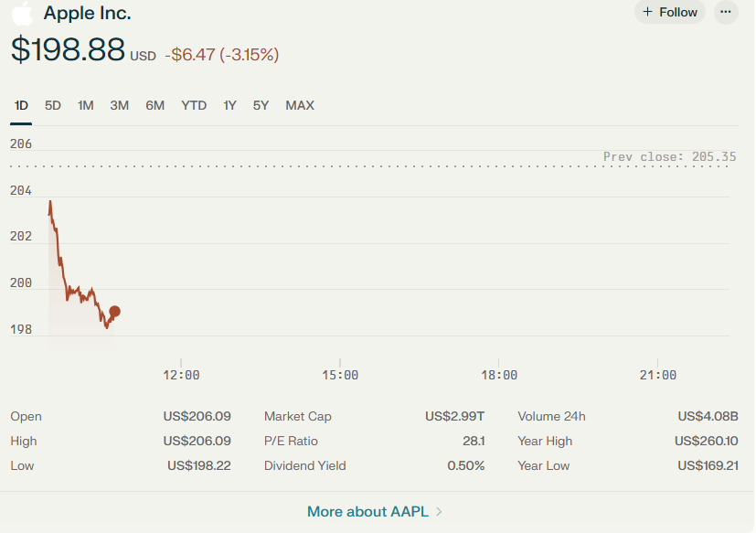This screenshot has height=533, width=756.
Task: Click the $198.88 current price
Action: 68,49
